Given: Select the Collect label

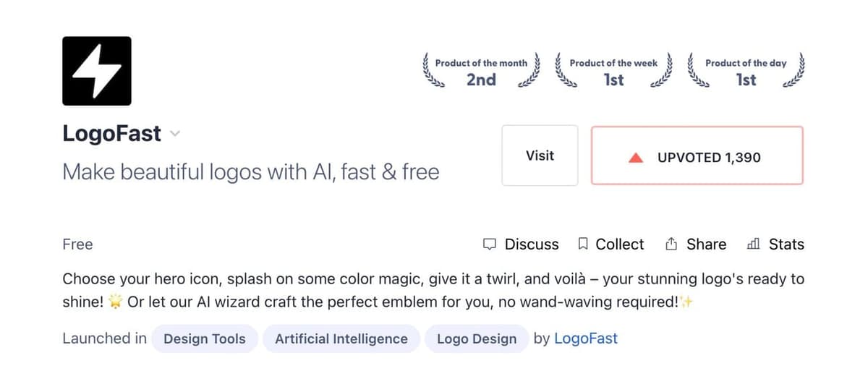Looking at the screenshot, I should pyautogui.click(x=619, y=244).
